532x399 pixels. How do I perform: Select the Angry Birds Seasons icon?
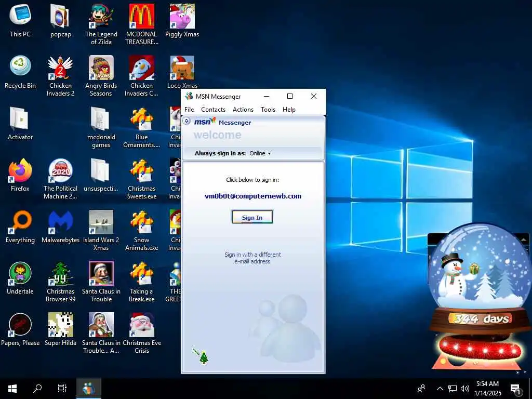[x=101, y=76]
